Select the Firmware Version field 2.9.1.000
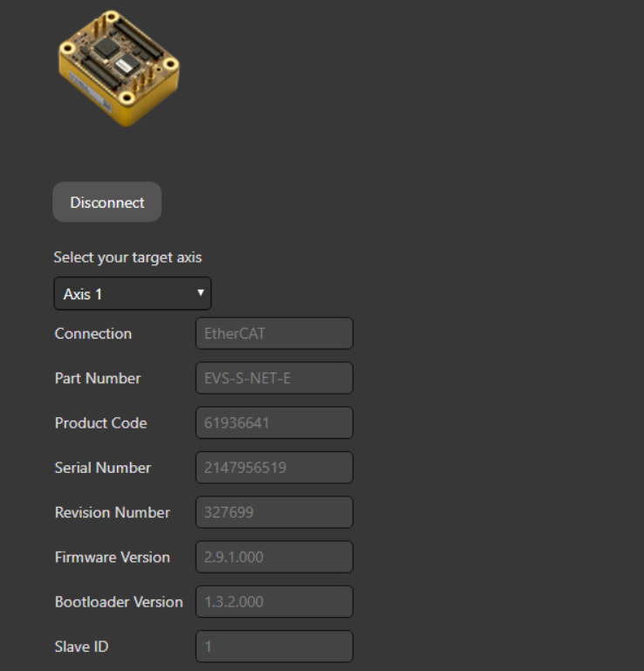The image size is (644, 671). pyautogui.click(x=274, y=557)
